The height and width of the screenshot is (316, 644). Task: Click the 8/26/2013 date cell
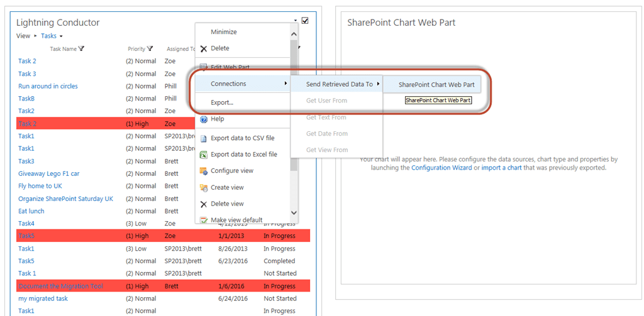(233, 249)
